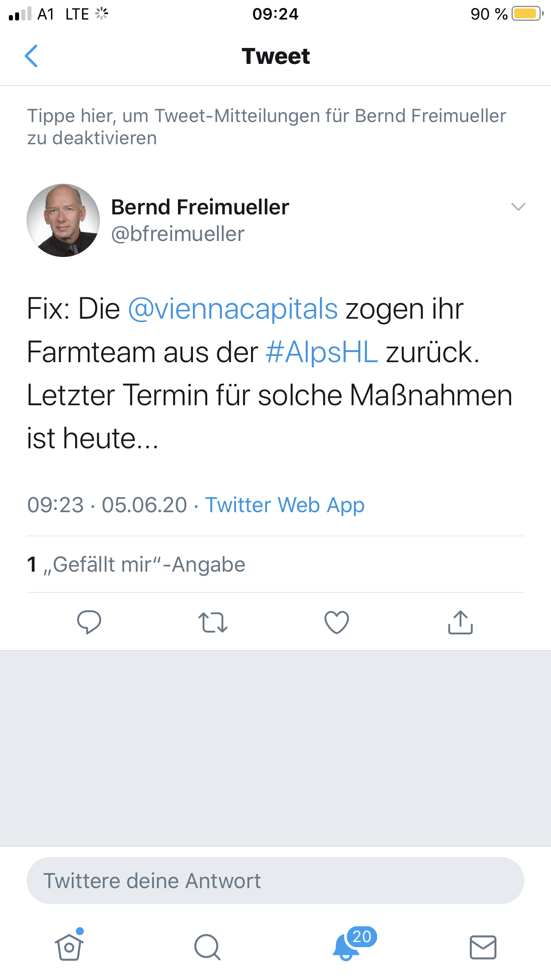Open Bernd Freimueller's profile picture

pos(63,221)
